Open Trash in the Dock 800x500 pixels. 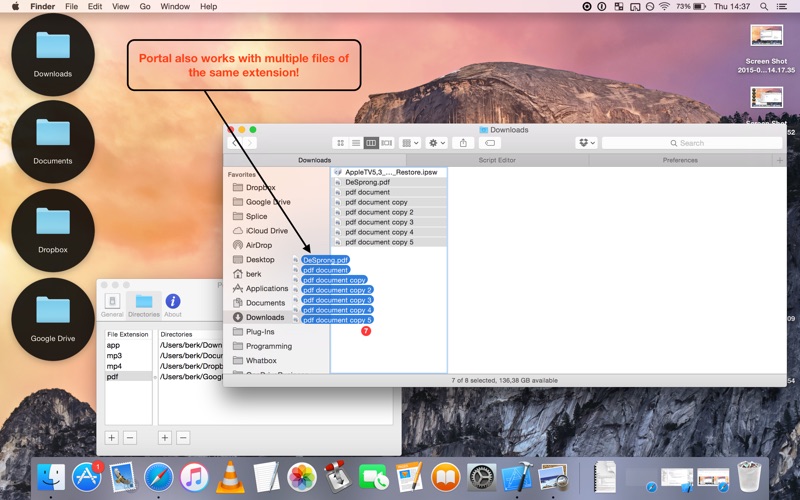coord(749,477)
